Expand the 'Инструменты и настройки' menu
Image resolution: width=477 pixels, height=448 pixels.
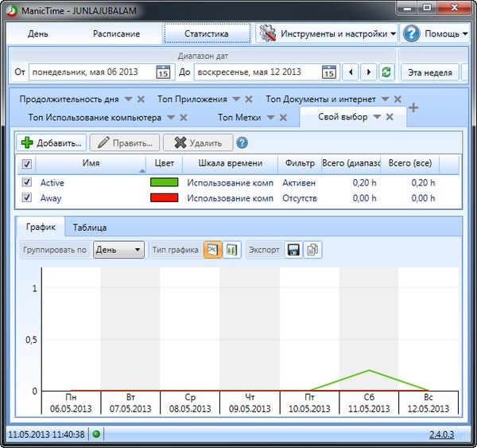(x=328, y=34)
